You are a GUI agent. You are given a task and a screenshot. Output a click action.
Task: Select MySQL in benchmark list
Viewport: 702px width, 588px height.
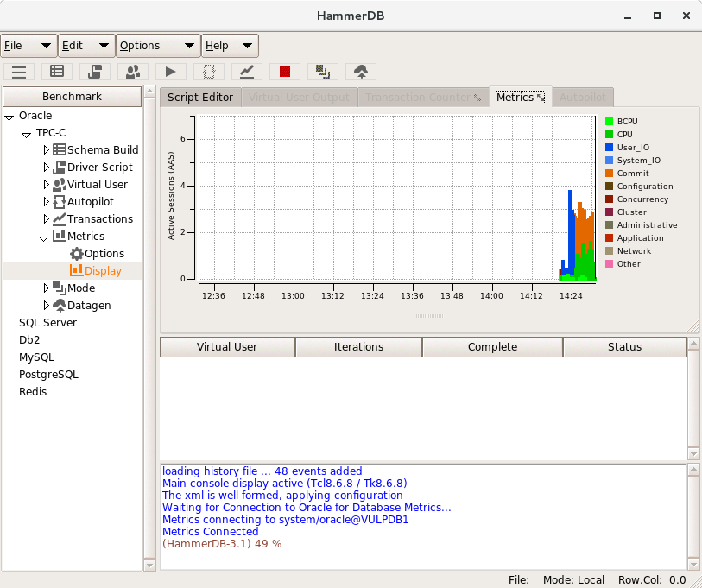36,357
